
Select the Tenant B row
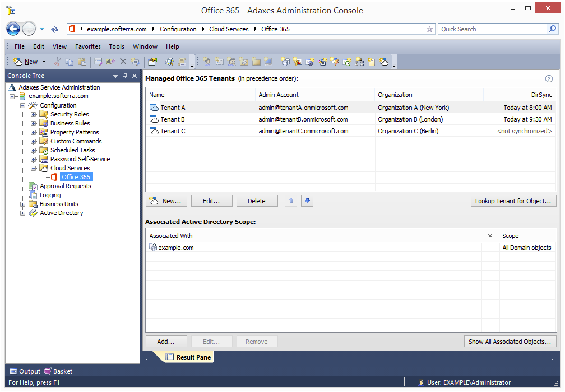pos(351,119)
